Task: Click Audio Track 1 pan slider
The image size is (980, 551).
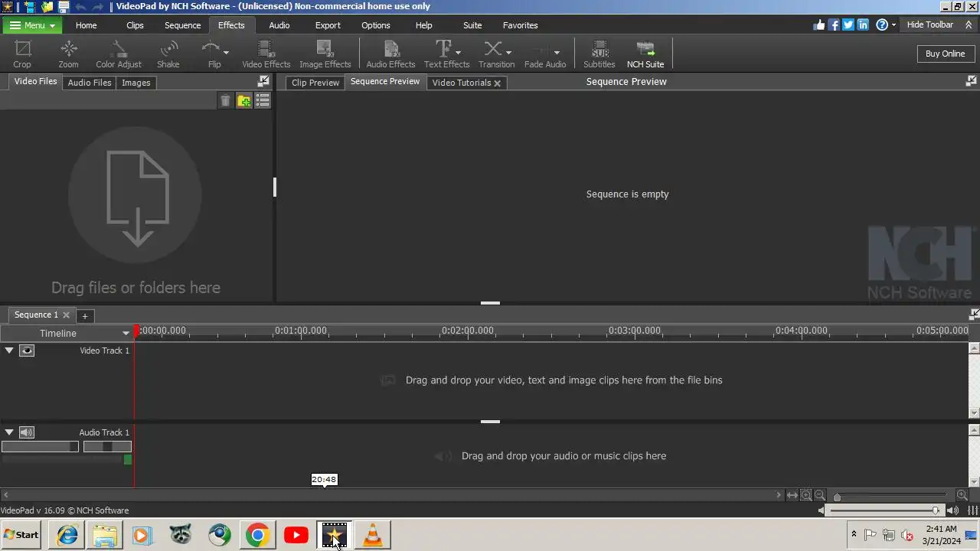Action: tap(107, 447)
